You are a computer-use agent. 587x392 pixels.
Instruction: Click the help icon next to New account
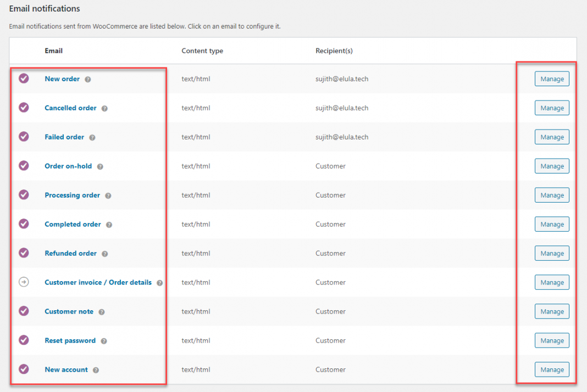point(97,369)
